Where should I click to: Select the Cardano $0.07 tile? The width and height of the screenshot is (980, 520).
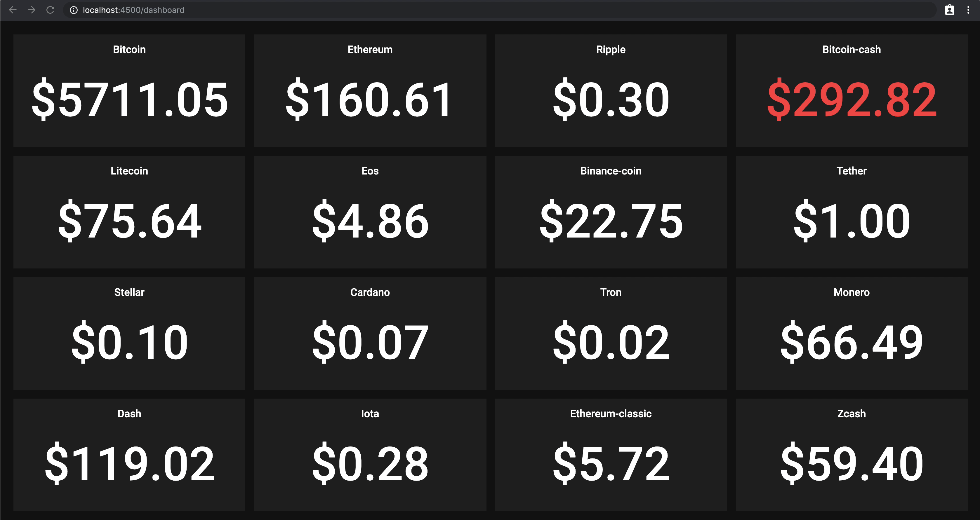click(x=370, y=333)
